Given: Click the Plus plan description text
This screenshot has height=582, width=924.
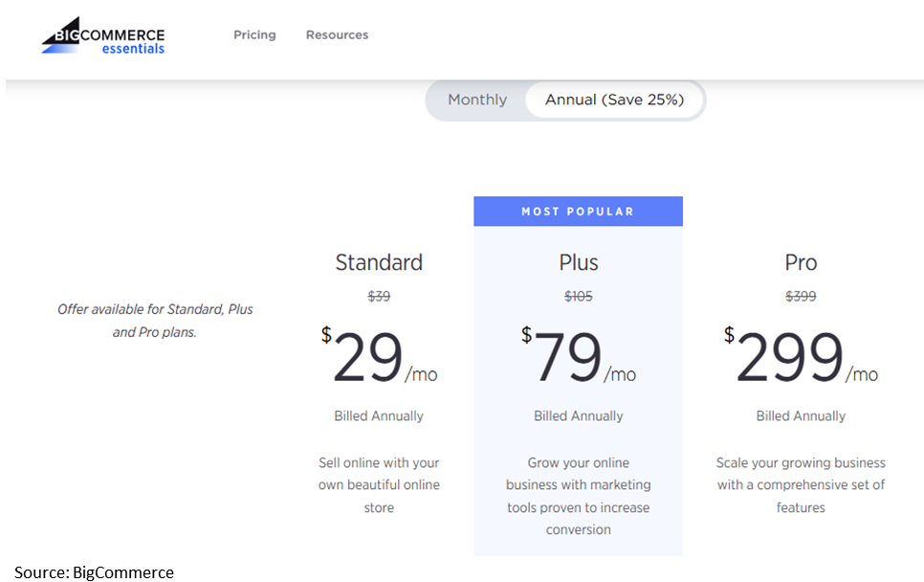Looking at the screenshot, I should pyautogui.click(x=579, y=496).
